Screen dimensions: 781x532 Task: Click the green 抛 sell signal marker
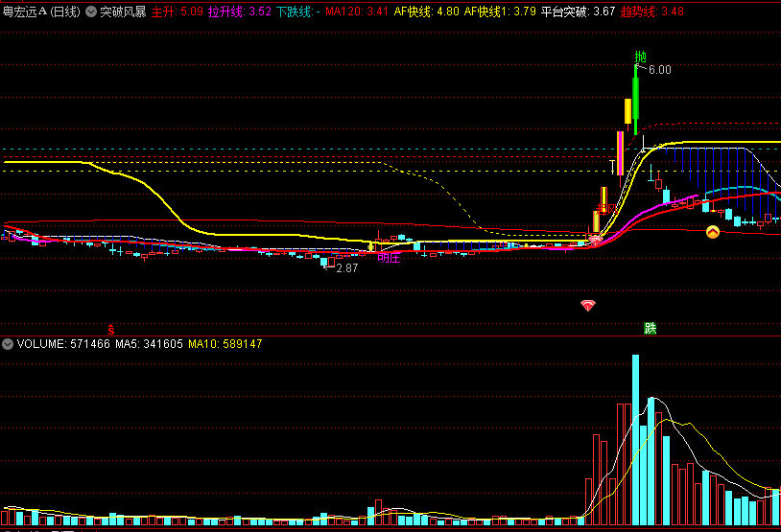(x=640, y=57)
